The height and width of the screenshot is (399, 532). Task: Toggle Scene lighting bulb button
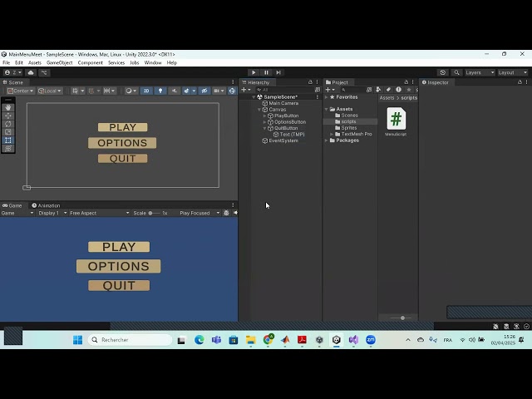click(160, 91)
